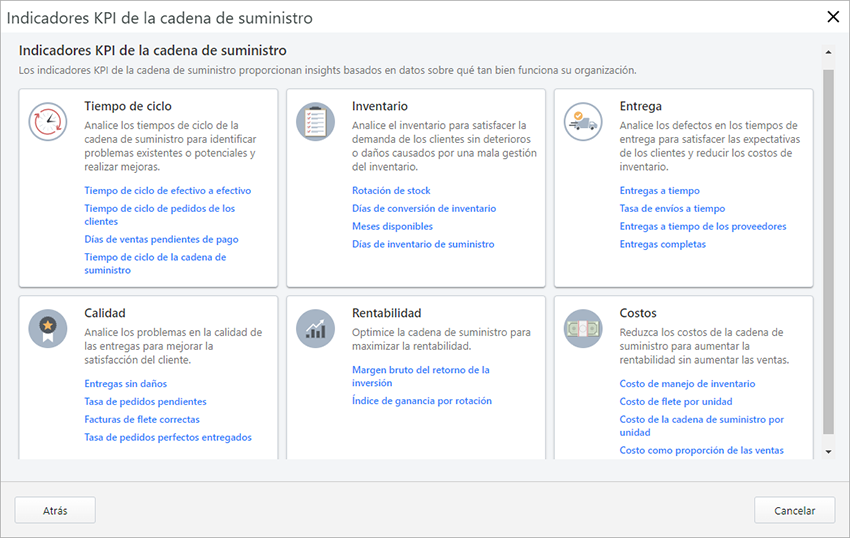The image size is (850, 538).
Task: Select Tasa de pedidos perfectos entregados
Action: tap(168, 437)
